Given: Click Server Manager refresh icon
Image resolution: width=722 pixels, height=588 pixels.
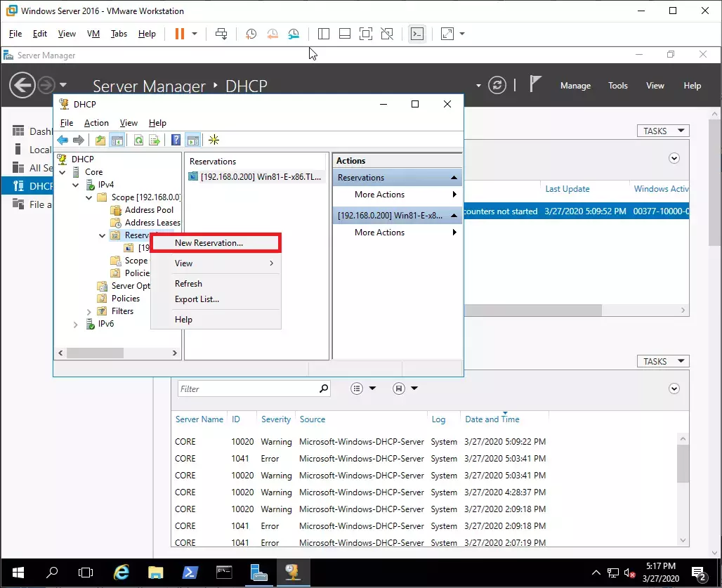Looking at the screenshot, I should pyautogui.click(x=497, y=85).
